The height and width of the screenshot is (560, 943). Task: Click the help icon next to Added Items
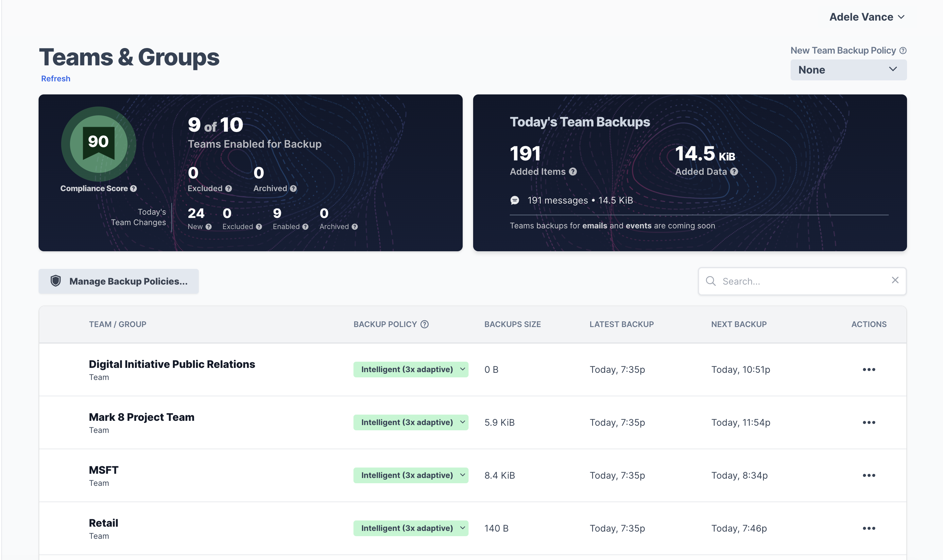572,171
